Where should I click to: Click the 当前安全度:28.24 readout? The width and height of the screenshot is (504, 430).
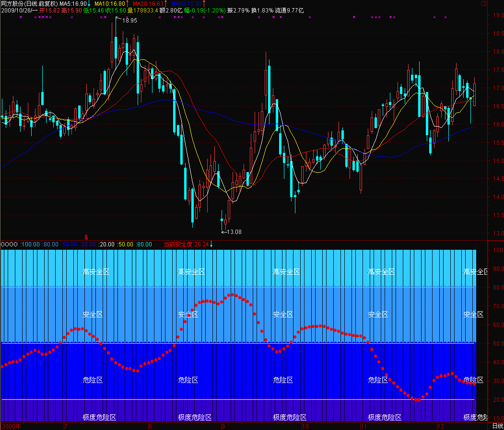tap(186, 244)
